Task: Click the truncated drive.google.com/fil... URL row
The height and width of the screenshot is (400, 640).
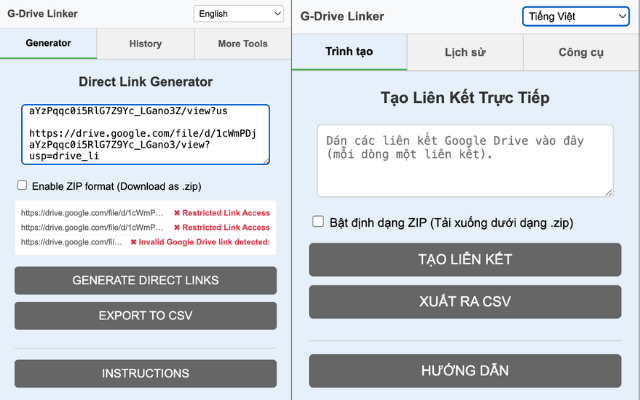Action: pos(71,242)
